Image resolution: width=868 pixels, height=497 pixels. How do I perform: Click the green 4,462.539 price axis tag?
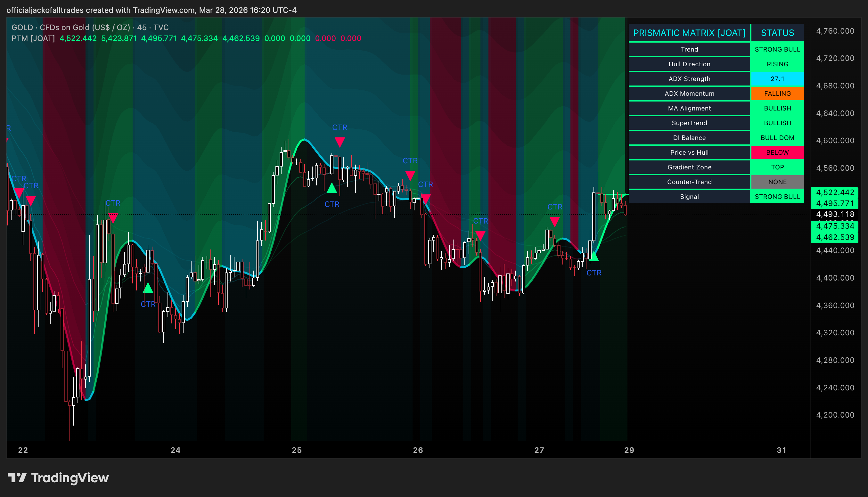[x=835, y=237]
